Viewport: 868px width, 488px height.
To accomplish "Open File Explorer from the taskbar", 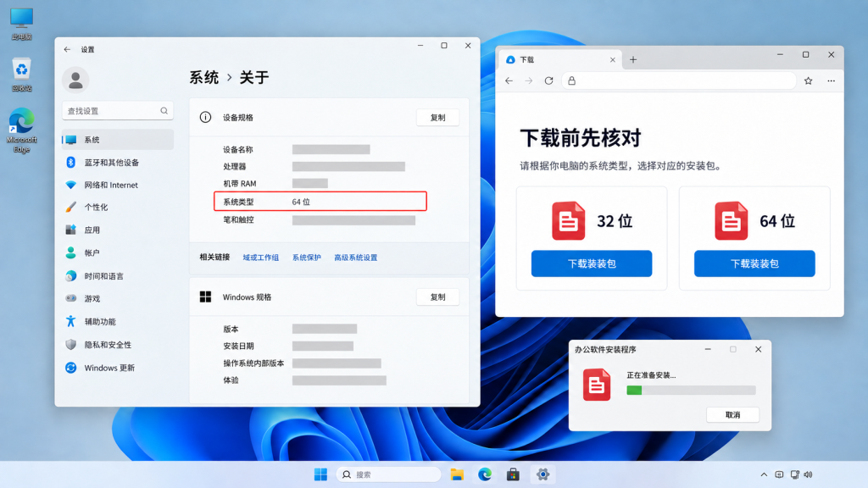I will (457, 474).
